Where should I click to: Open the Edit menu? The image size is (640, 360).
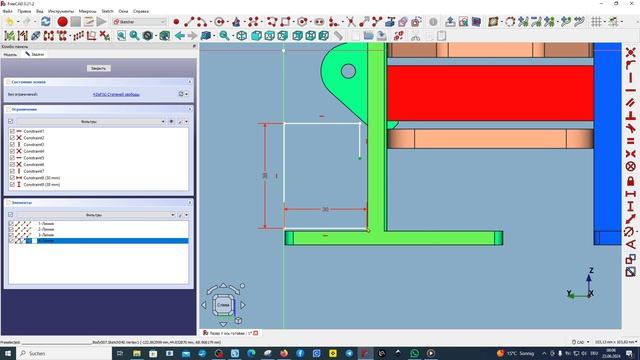[x=24, y=11]
